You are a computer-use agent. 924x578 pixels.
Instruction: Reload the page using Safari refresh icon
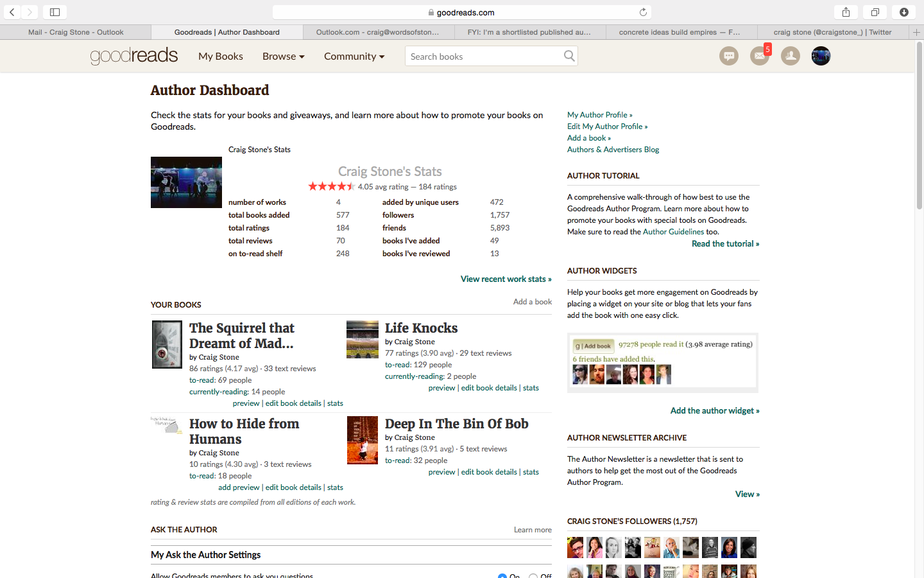643,12
